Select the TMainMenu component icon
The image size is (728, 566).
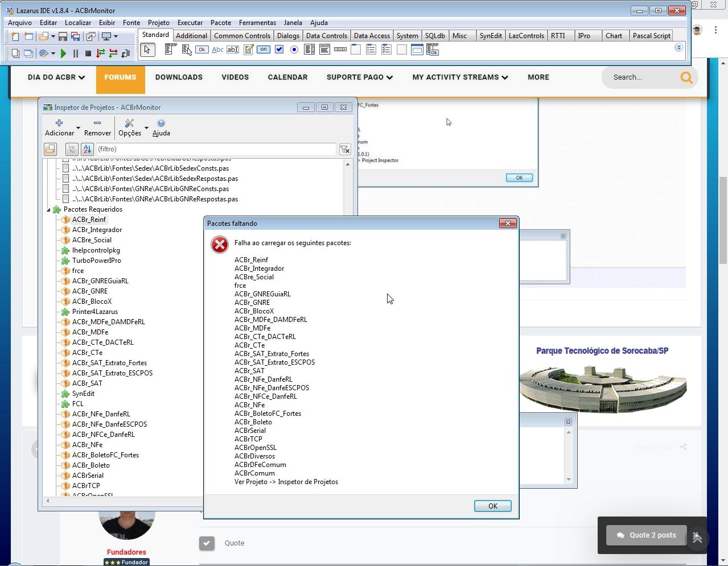tap(170, 50)
